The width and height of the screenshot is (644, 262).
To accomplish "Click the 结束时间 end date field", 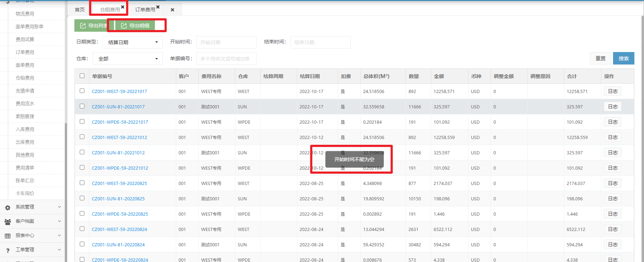I will 320,42.
